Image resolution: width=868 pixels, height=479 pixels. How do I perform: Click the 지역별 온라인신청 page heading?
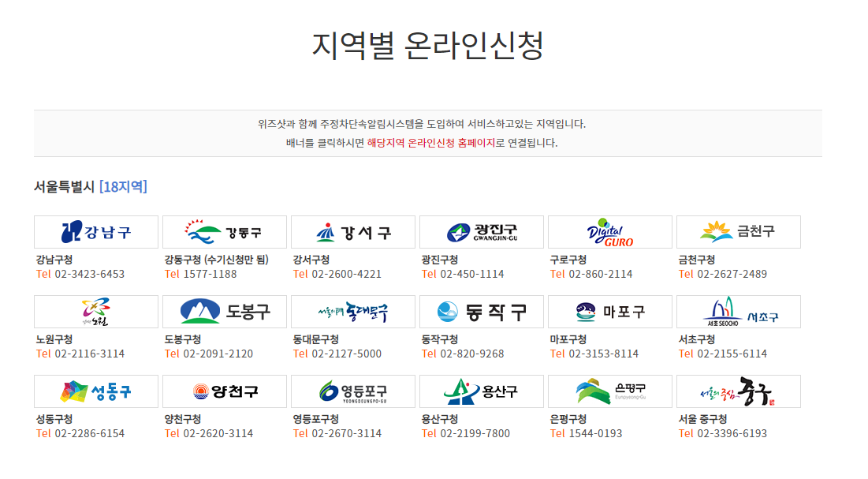coord(428,46)
